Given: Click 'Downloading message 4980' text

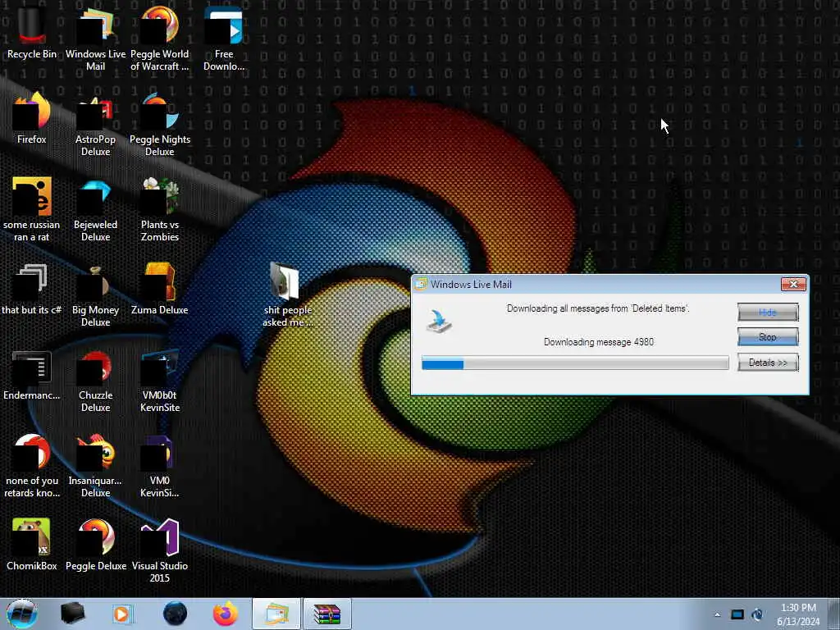Looking at the screenshot, I should (x=598, y=342).
